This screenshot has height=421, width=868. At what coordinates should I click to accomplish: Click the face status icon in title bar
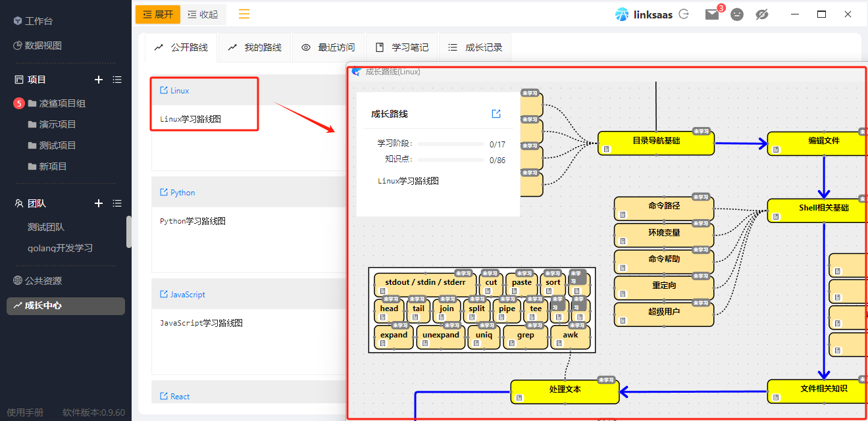[x=737, y=14]
